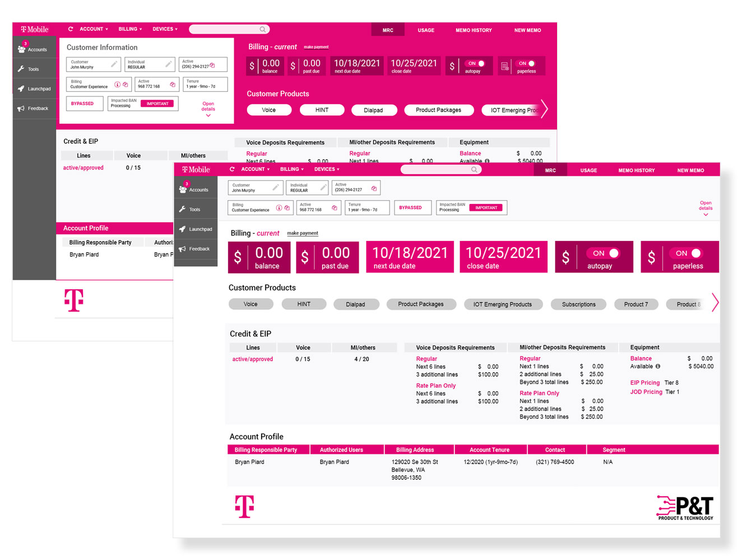Click IMPORTANT badge in front window
The height and width of the screenshot is (560, 747).
coord(486,207)
